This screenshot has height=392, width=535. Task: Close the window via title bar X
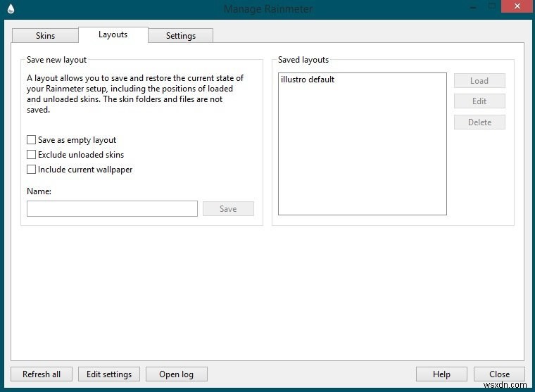point(517,6)
